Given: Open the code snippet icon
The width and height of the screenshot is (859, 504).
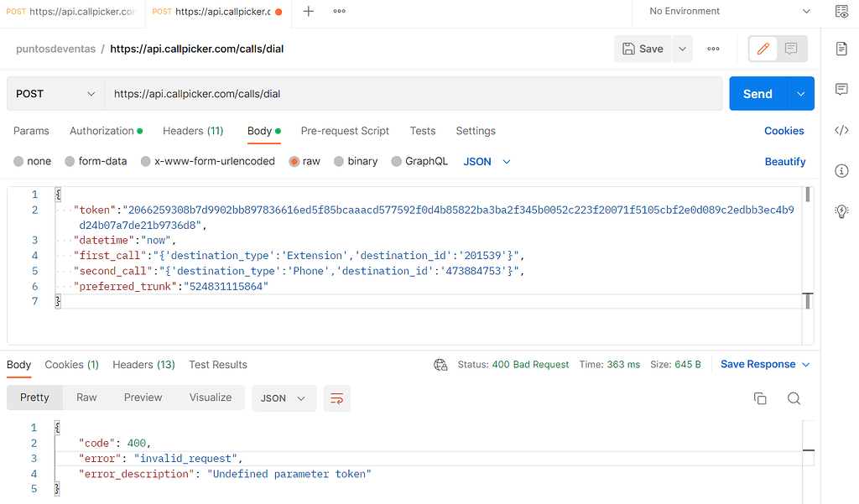Looking at the screenshot, I should pyautogui.click(x=841, y=130).
